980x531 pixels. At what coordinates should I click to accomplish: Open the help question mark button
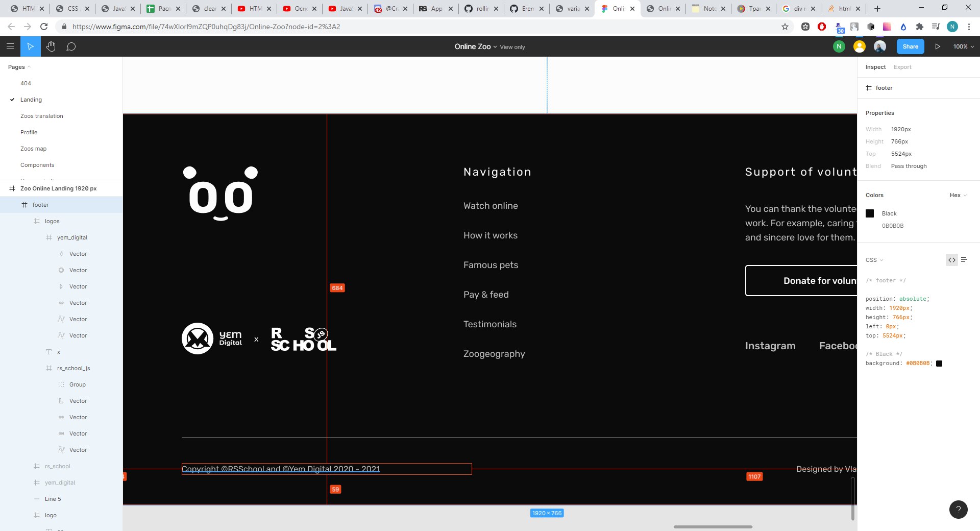point(959,509)
